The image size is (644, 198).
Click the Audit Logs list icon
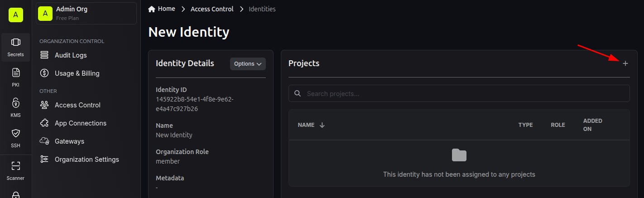[44, 55]
